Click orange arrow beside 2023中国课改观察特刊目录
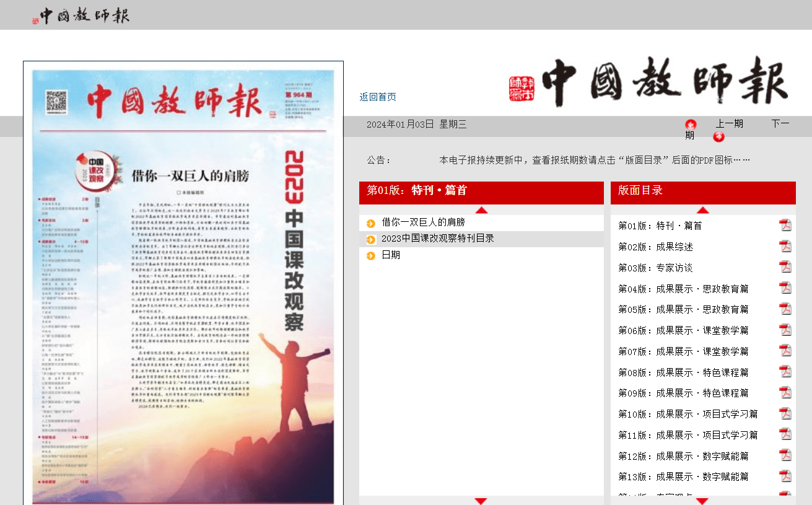812x505 pixels. coord(371,239)
